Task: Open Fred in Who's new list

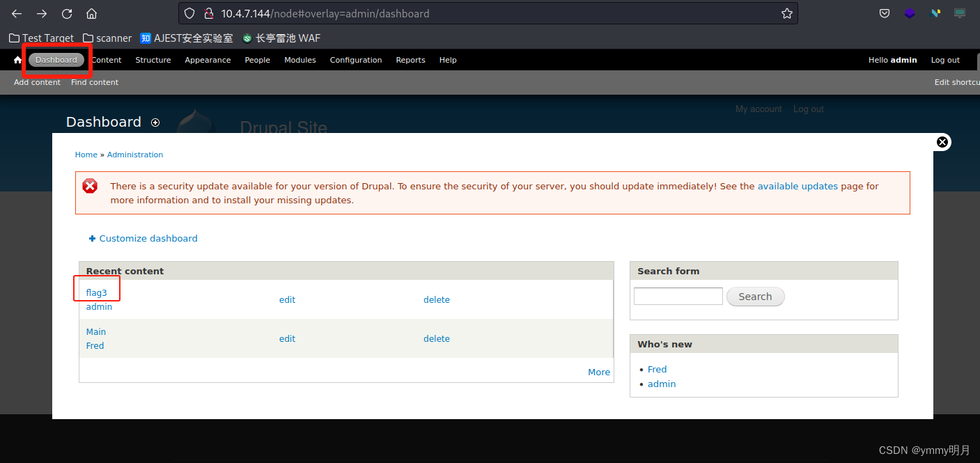Action: (x=657, y=369)
